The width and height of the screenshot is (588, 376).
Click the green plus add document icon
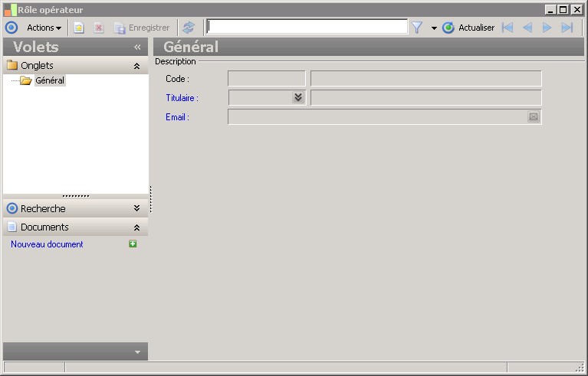(x=133, y=244)
